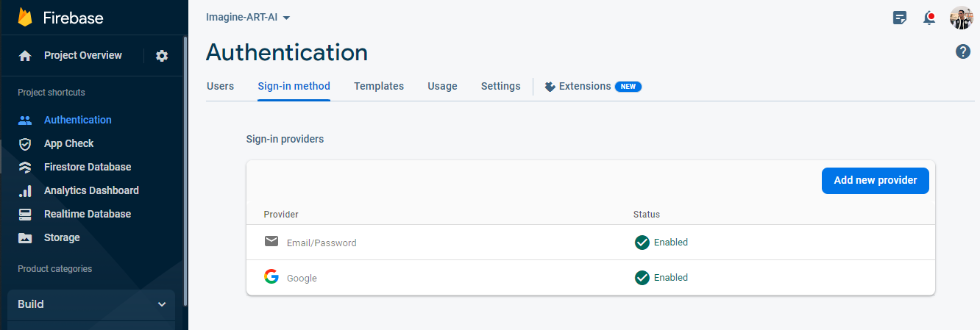Image resolution: width=980 pixels, height=330 pixels.
Task: Open user account avatar
Action: (961, 18)
